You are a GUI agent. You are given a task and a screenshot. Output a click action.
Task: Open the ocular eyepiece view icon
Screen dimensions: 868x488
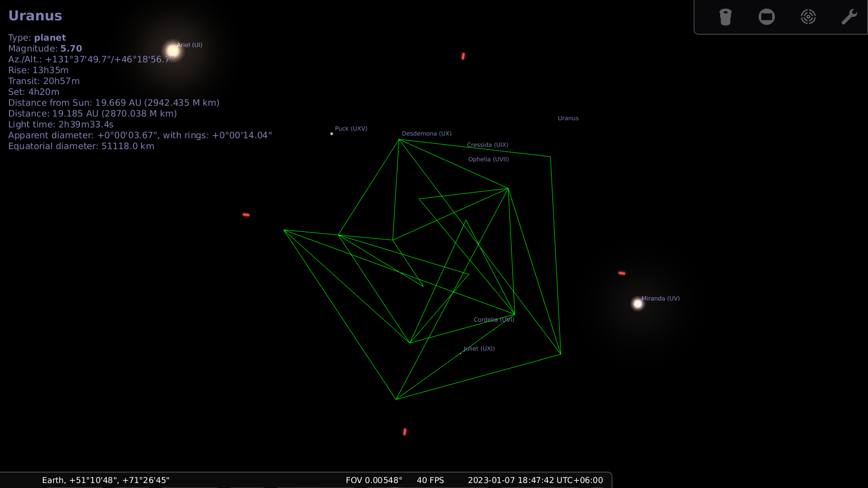(x=725, y=17)
